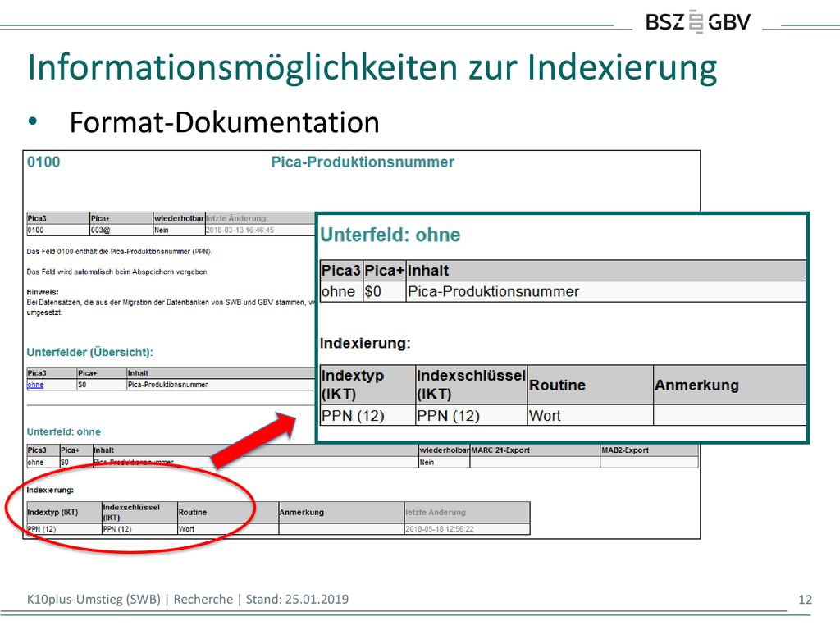This screenshot has width=840, height=630.
Task: Select the large 'Unterfeld: ohne' callout heading
Action: click(x=390, y=235)
